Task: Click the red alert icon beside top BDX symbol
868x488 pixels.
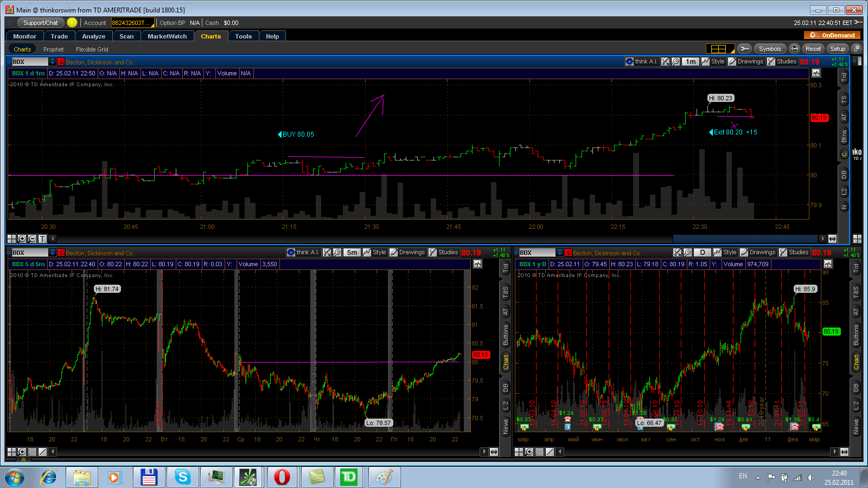Action: point(61,62)
